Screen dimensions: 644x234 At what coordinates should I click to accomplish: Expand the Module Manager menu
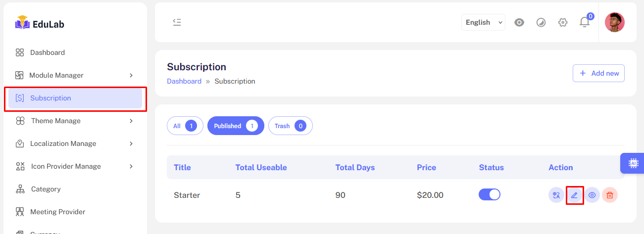coord(75,75)
